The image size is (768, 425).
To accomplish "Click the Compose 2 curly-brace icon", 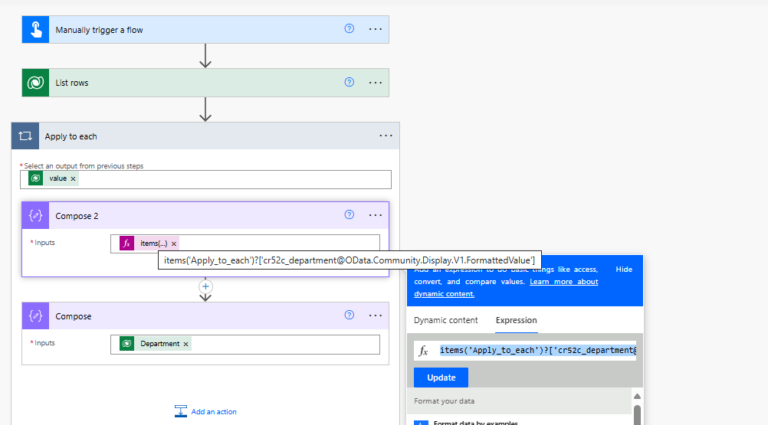I will pyautogui.click(x=36, y=215).
